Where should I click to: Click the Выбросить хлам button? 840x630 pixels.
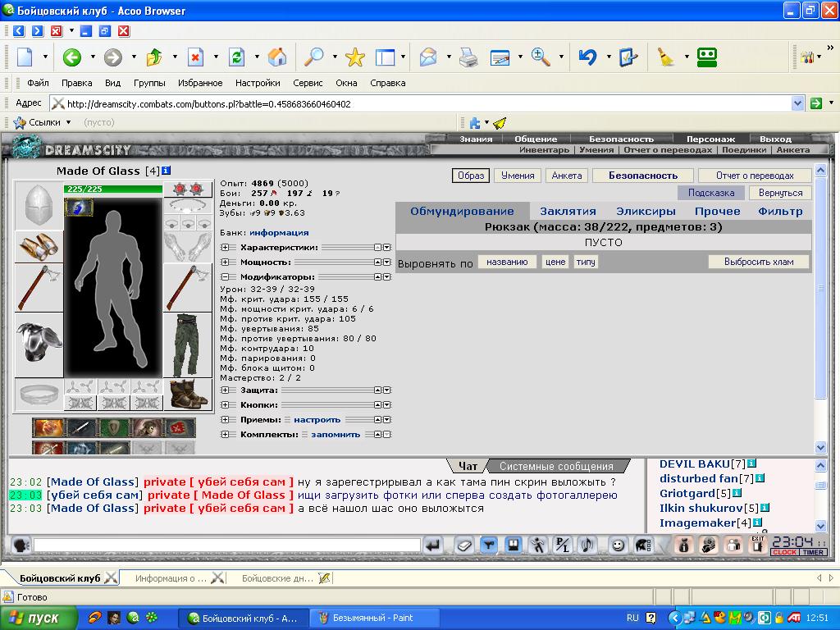pyautogui.click(x=759, y=262)
